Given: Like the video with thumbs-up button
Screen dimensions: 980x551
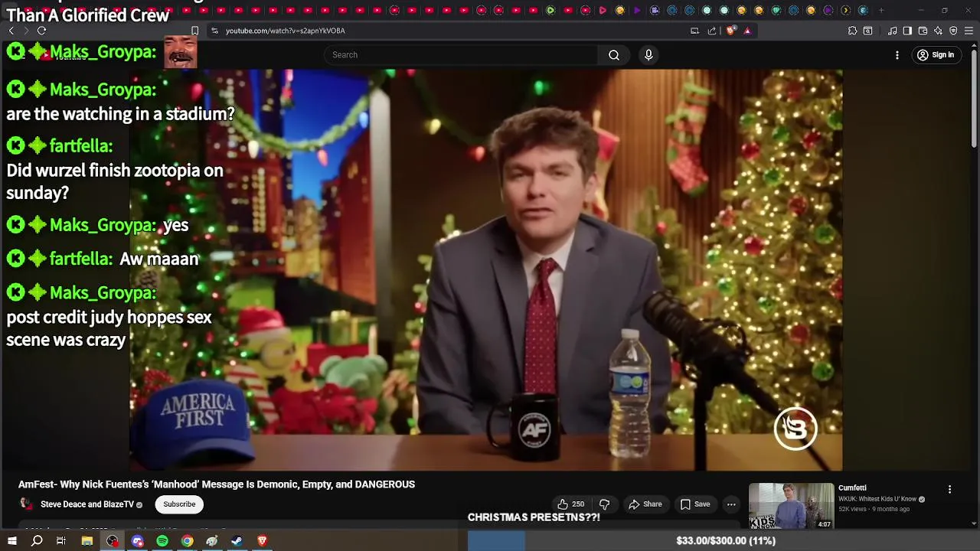Looking at the screenshot, I should (x=570, y=504).
